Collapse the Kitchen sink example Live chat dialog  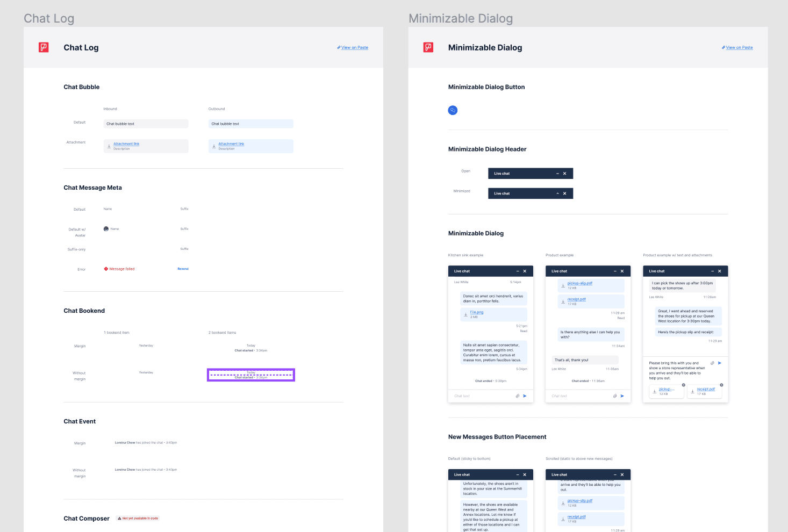518,271
